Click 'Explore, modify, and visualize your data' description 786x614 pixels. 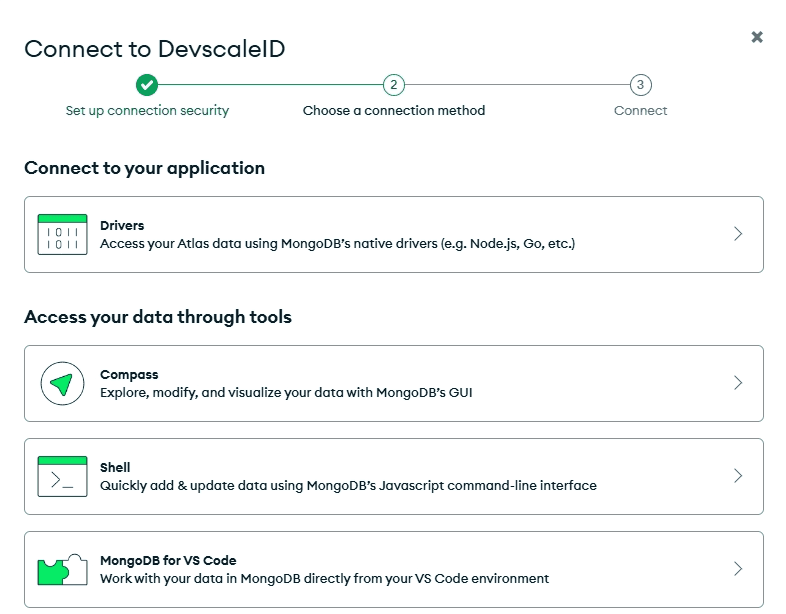286,392
